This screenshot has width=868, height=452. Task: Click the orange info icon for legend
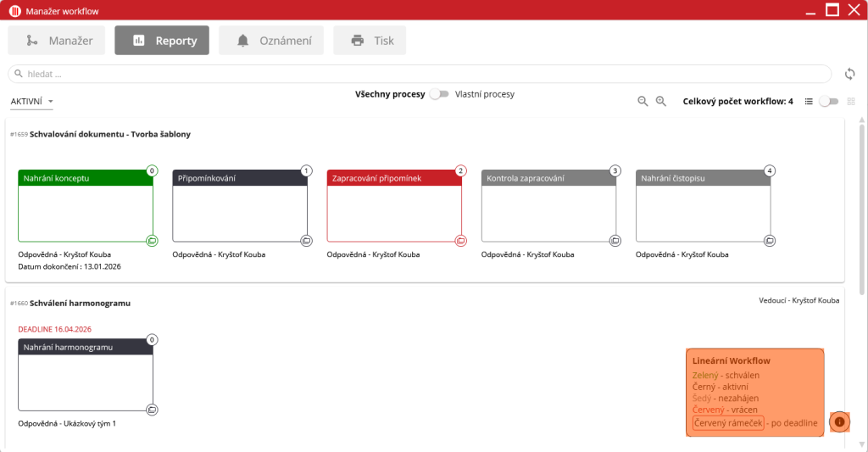[839, 421]
